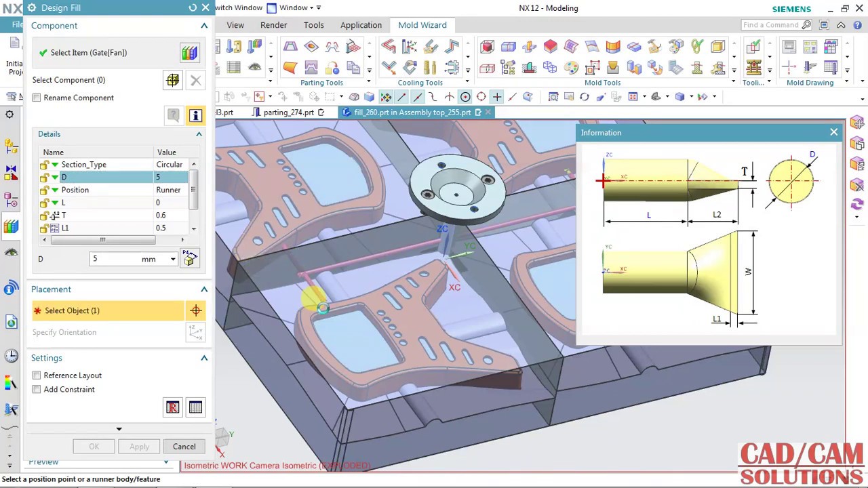868x488 pixels.
Task: Select the T parameter row with value 0.6
Action: tap(113, 216)
